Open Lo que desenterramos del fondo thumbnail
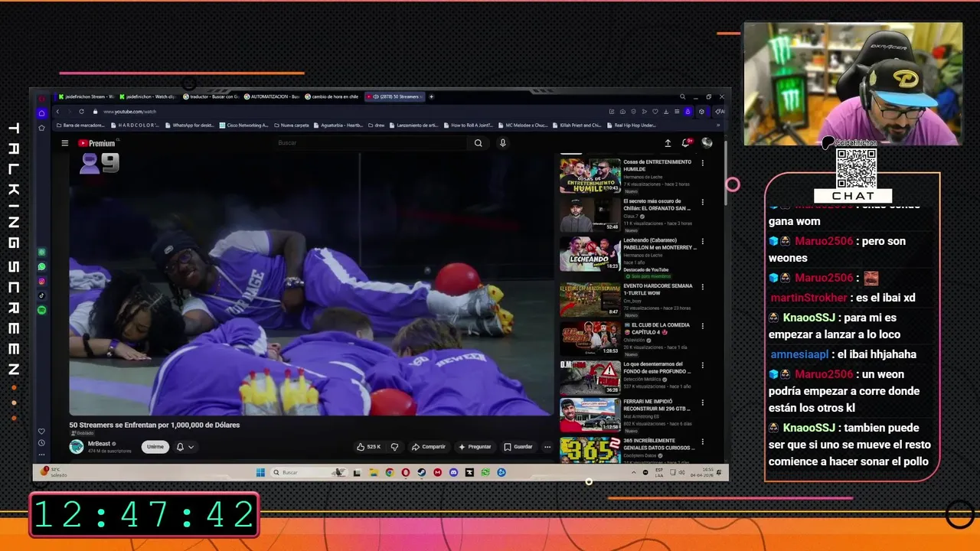Image resolution: width=980 pixels, height=551 pixels. click(x=590, y=377)
